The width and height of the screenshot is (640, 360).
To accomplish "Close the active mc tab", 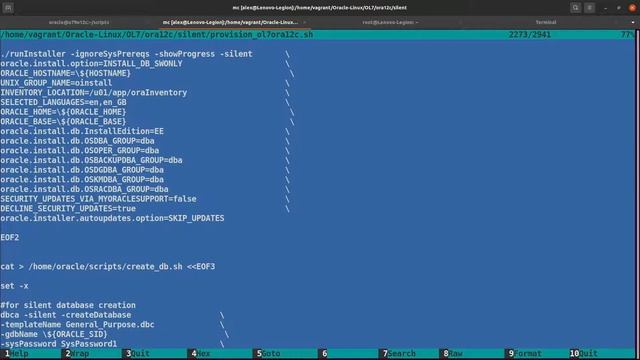I will click(305, 22).
